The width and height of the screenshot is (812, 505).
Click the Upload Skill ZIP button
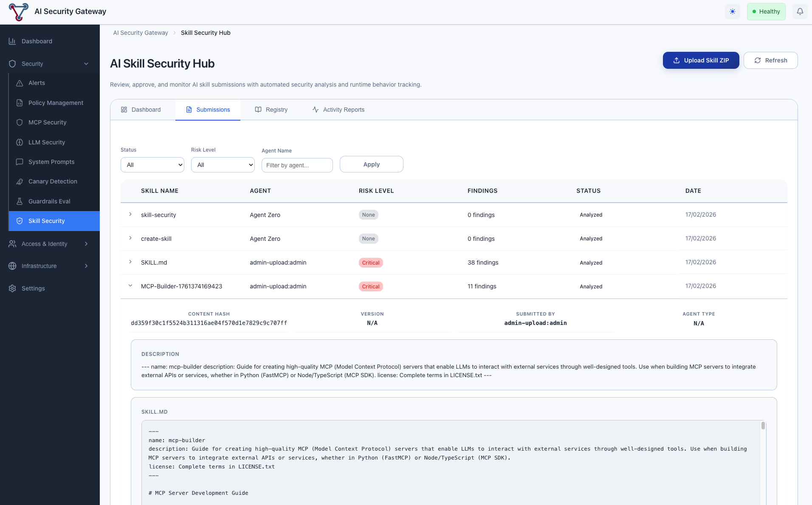pos(701,60)
